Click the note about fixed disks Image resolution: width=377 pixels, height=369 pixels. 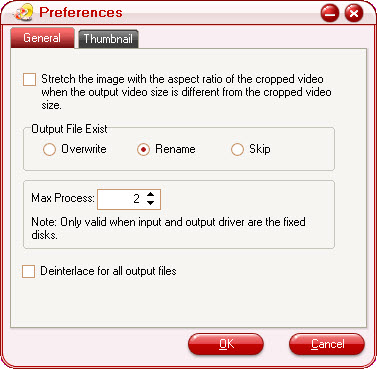point(168,228)
